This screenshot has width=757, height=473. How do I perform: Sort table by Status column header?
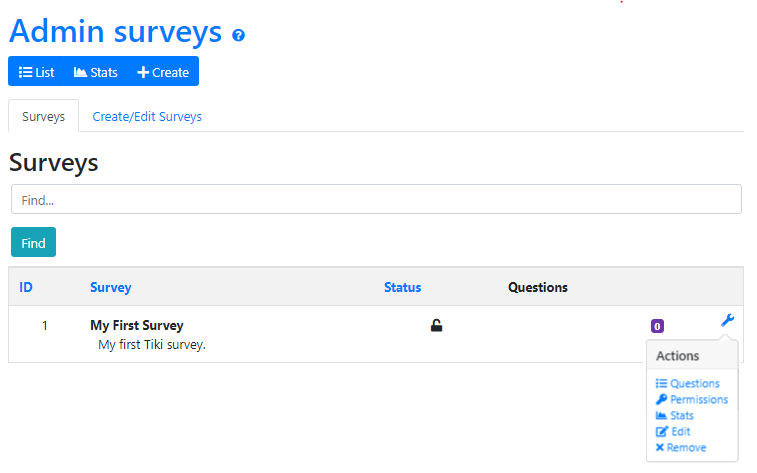[402, 287]
